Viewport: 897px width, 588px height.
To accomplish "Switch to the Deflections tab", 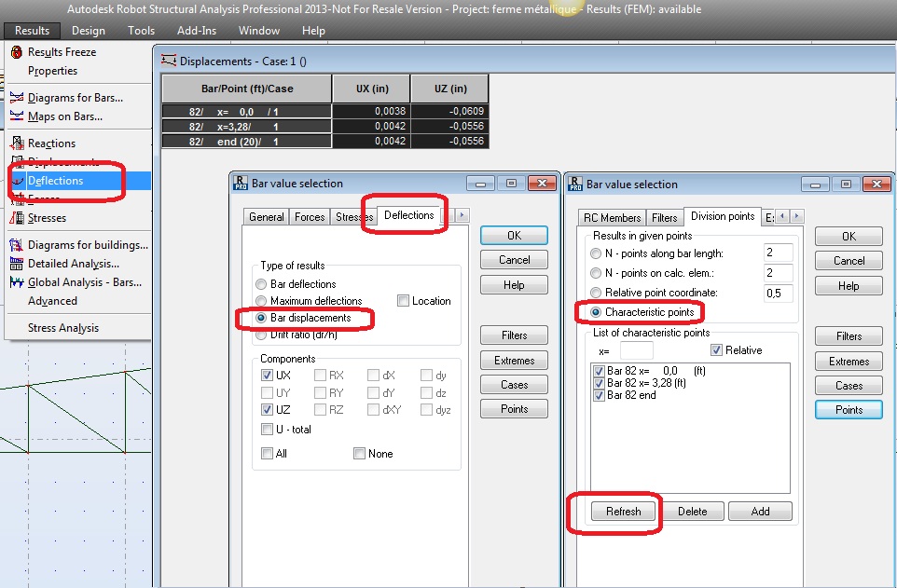I will pos(408,215).
